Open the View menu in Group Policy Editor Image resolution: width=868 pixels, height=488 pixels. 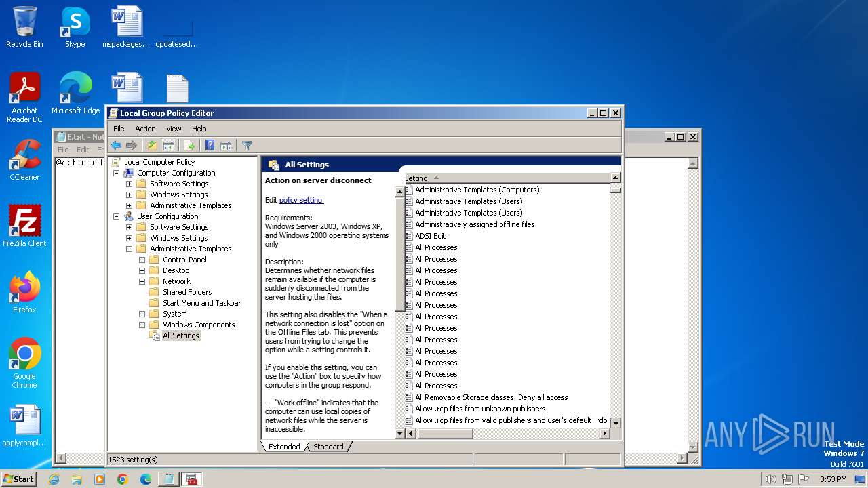tap(174, 129)
